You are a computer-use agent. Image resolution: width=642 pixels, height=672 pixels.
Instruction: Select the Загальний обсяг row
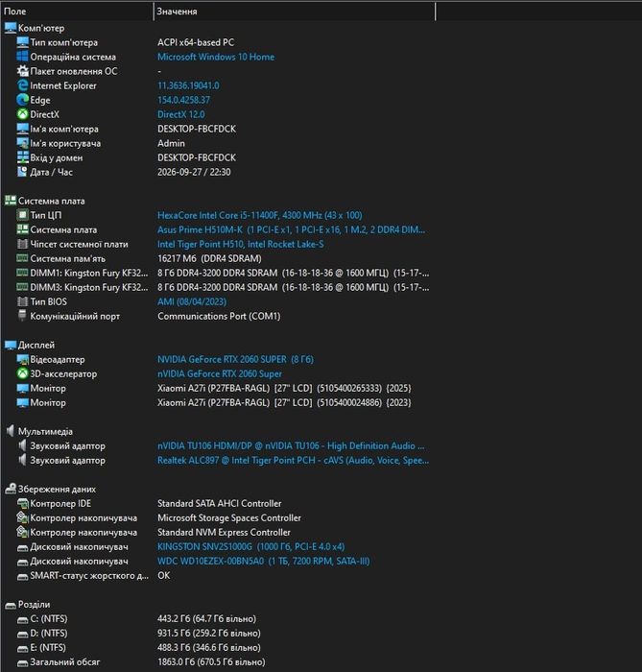pyautogui.click(x=141, y=661)
